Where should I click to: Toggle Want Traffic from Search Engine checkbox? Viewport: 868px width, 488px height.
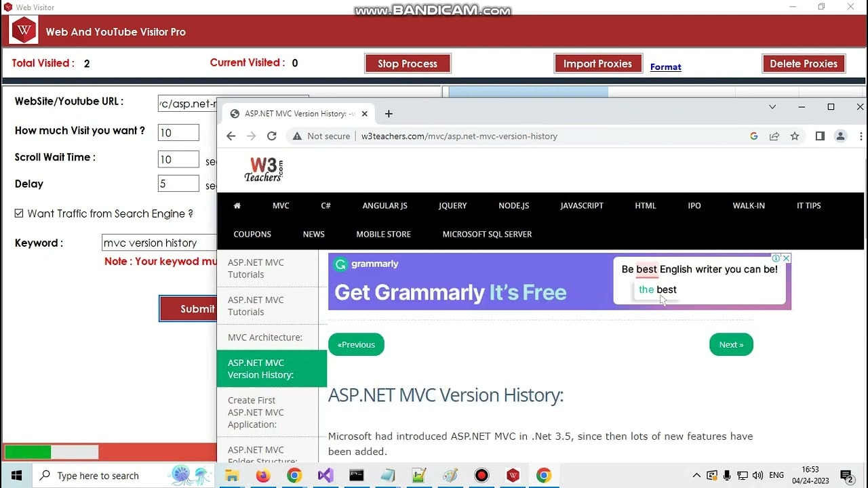click(19, 213)
